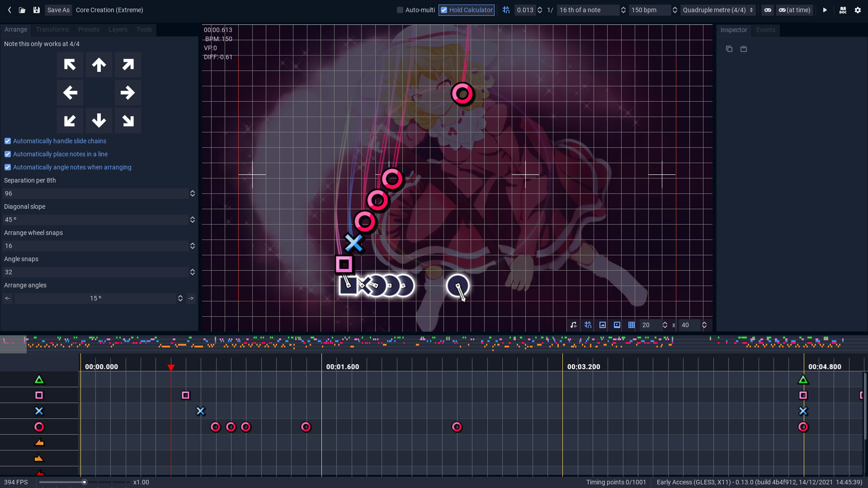Open the docs icon in the top bar
Screen dimensions: 868x488
point(843,10)
